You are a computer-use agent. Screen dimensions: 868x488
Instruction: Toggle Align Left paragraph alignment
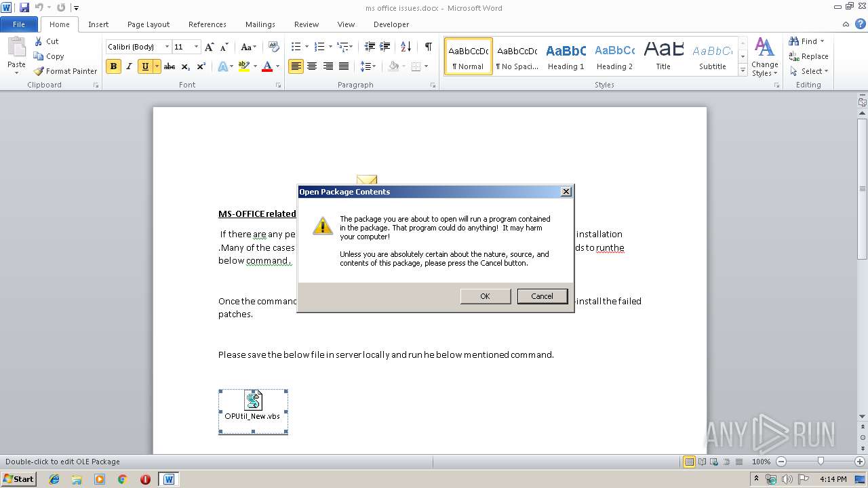(296, 66)
